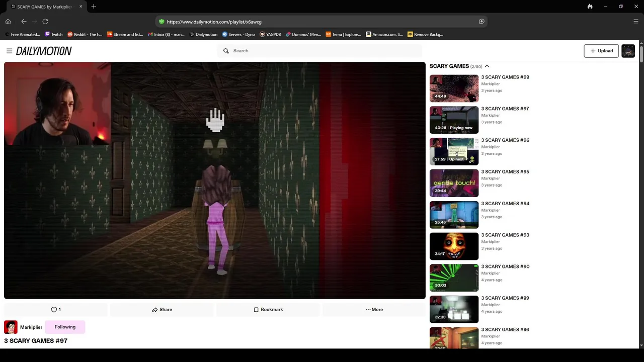
Task: Open the Markiplier channel link
Action: point(31,327)
